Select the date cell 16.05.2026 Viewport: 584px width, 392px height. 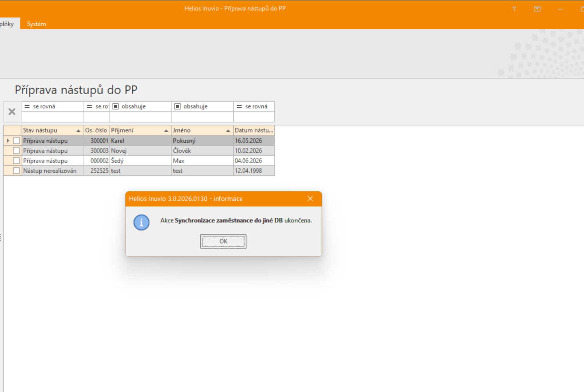(x=254, y=141)
